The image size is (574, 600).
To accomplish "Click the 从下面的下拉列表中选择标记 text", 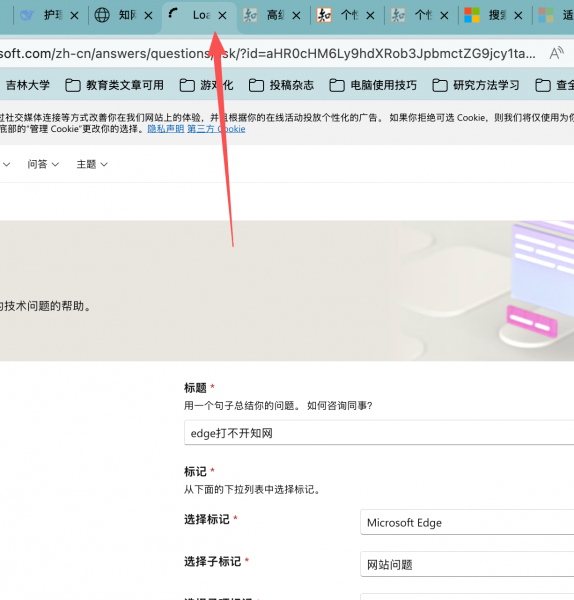I will pyautogui.click(x=252, y=489).
